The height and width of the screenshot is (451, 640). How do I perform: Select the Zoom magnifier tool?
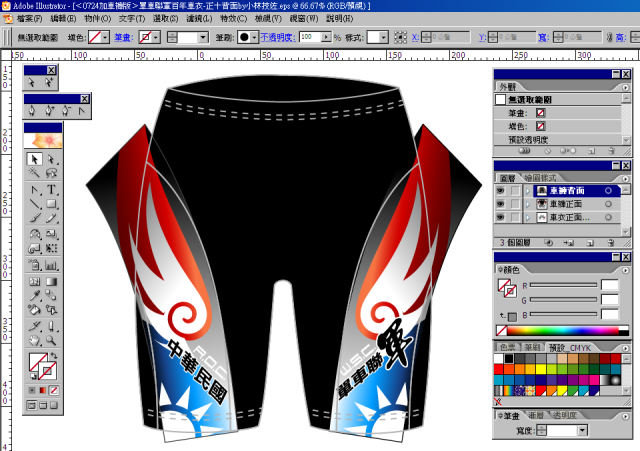point(51,340)
